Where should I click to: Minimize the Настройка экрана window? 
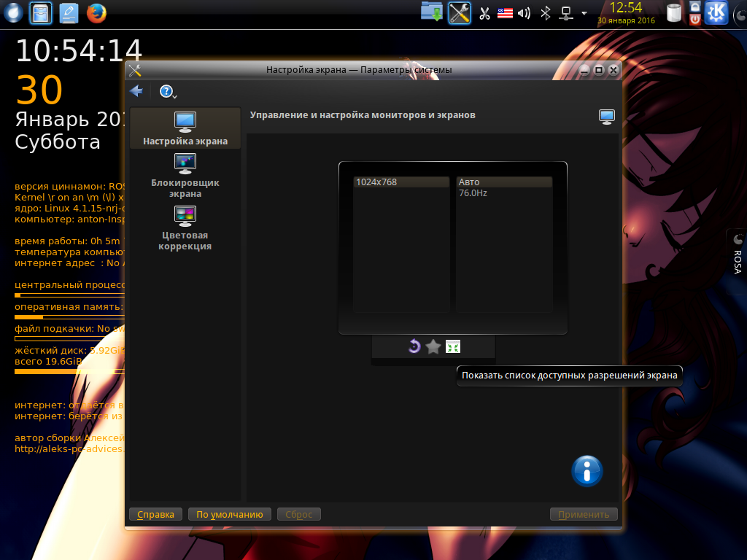584,71
